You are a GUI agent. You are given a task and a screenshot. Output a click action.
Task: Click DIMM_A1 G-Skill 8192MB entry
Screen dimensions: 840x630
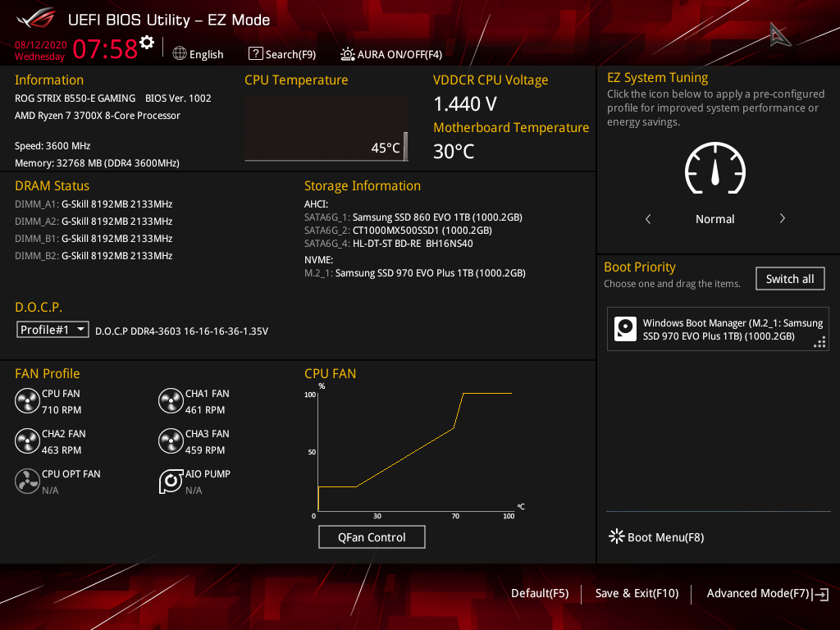[x=94, y=204]
